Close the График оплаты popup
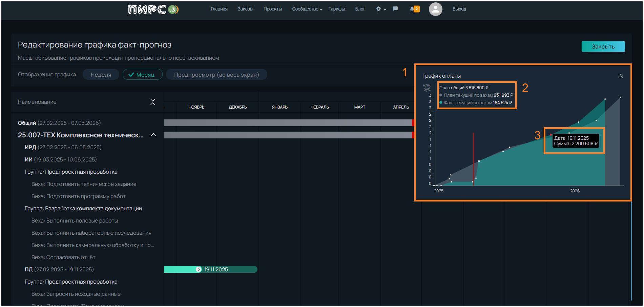 (x=621, y=76)
